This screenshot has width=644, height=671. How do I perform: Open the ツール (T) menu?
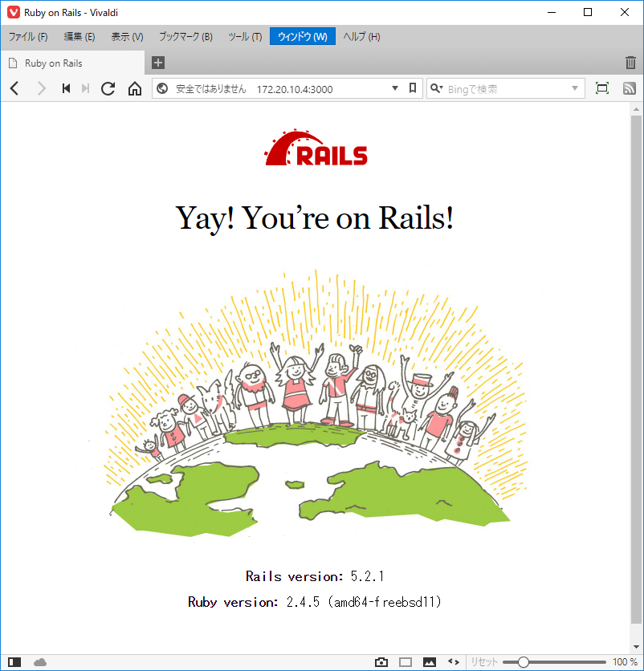pyautogui.click(x=245, y=37)
